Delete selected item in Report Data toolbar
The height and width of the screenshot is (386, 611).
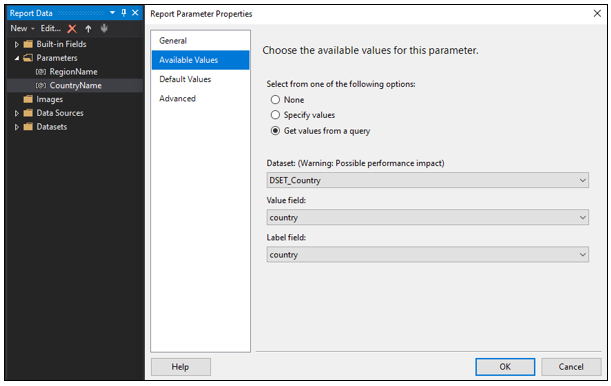[x=72, y=28]
